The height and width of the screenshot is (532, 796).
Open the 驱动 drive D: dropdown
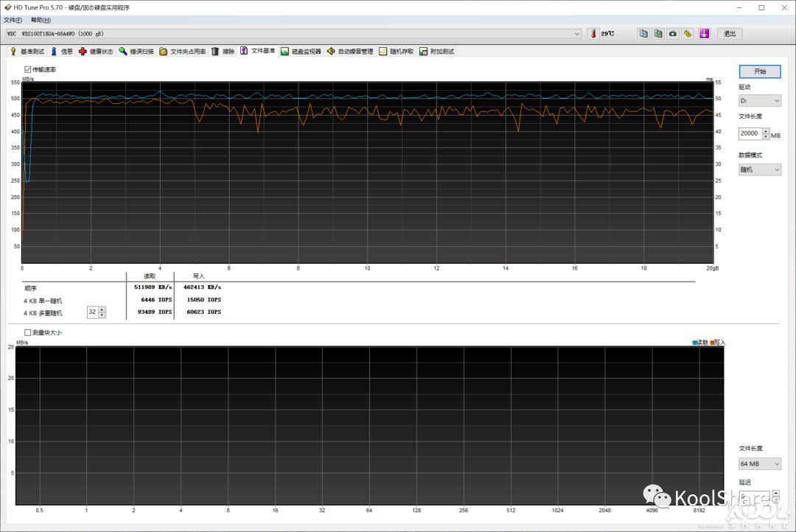coord(759,100)
